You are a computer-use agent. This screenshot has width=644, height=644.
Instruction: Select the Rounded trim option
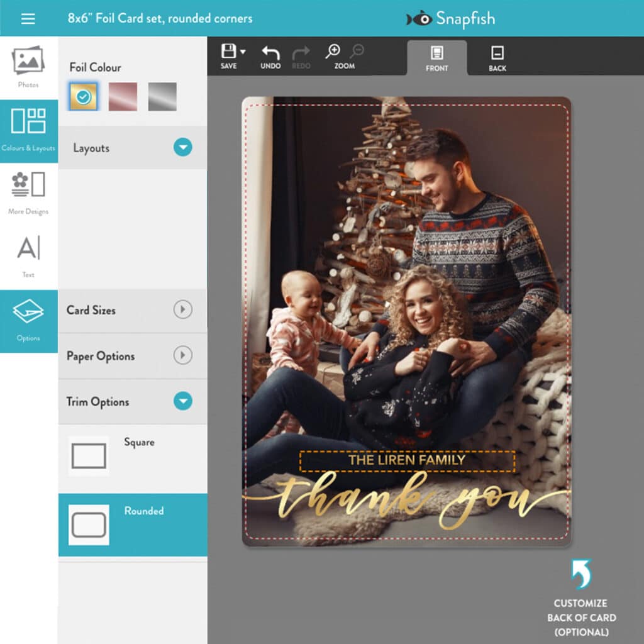pyautogui.click(x=89, y=525)
